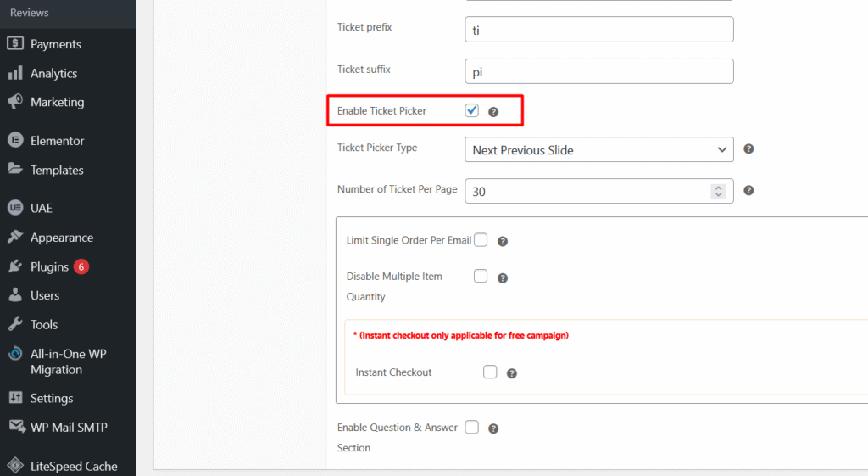Tick the Instant Checkout checkbox

[490, 372]
